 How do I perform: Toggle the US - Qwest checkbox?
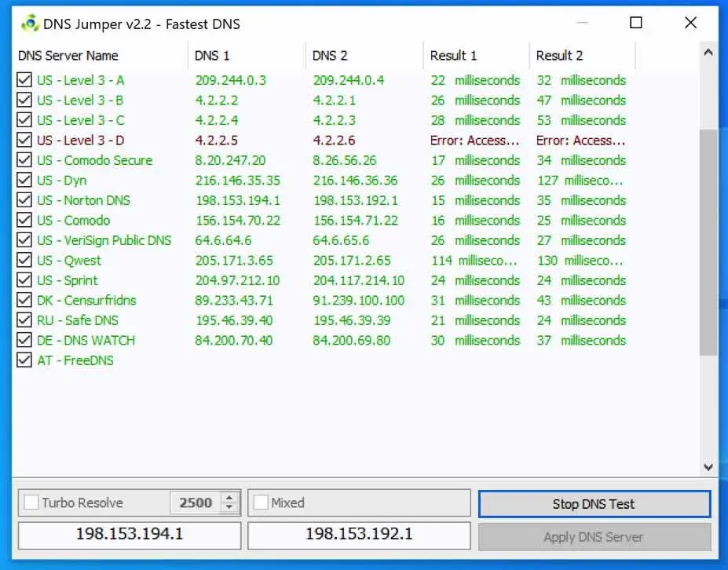click(x=24, y=259)
